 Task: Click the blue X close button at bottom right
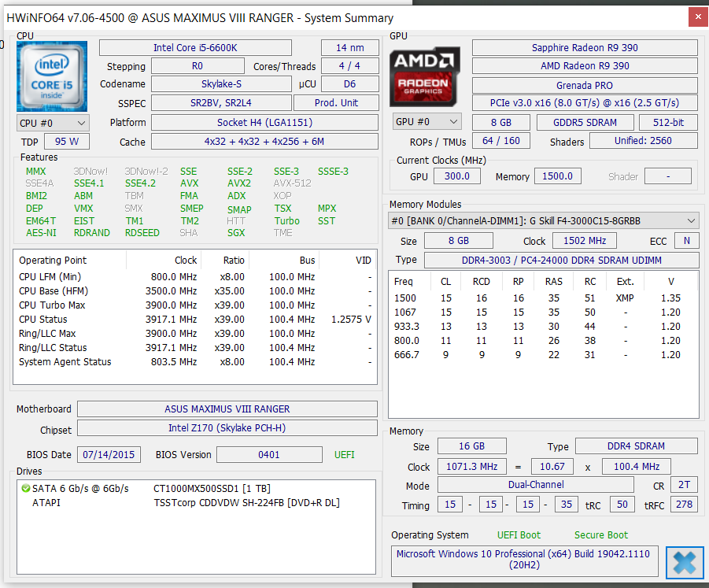point(685,563)
